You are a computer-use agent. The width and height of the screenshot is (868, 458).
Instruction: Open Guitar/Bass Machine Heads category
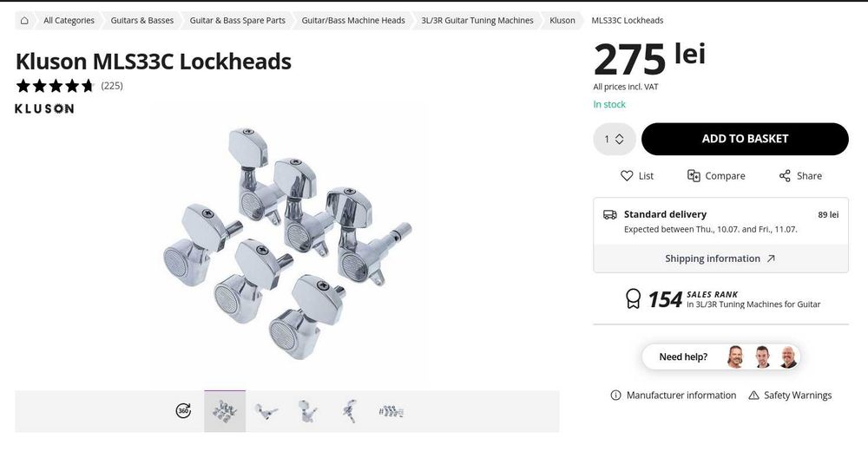pyautogui.click(x=353, y=20)
